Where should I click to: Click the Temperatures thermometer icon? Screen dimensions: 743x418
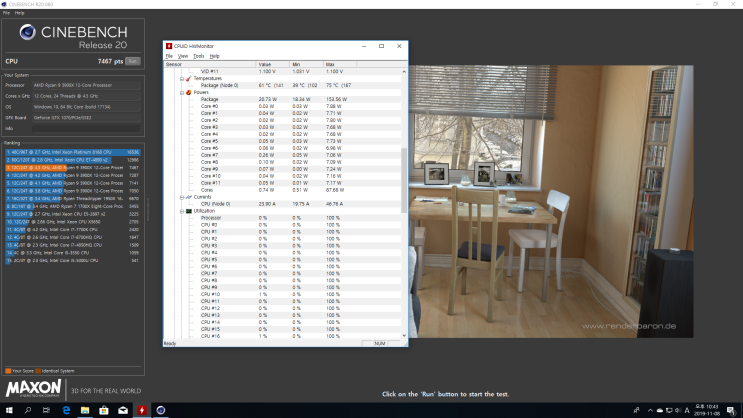click(x=187, y=78)
